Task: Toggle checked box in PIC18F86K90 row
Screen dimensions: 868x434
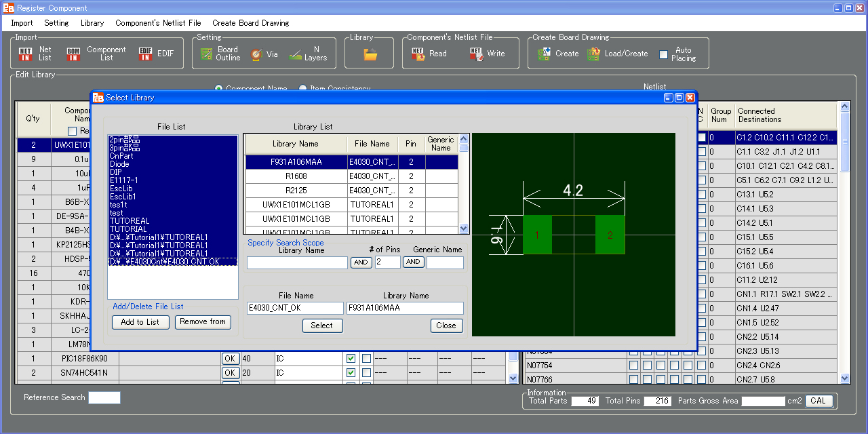Action: [351, 358]
